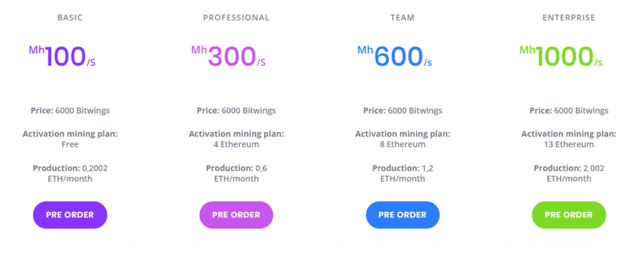Click Production 2,002 ETH/month in Enterprise

pyautogui.click(x=569, y=173)
